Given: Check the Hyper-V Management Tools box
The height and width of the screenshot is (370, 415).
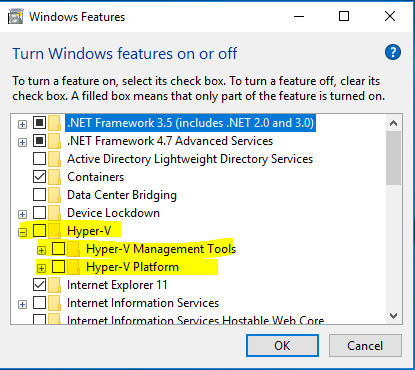Looking at the screenshot, I should 58,249.
